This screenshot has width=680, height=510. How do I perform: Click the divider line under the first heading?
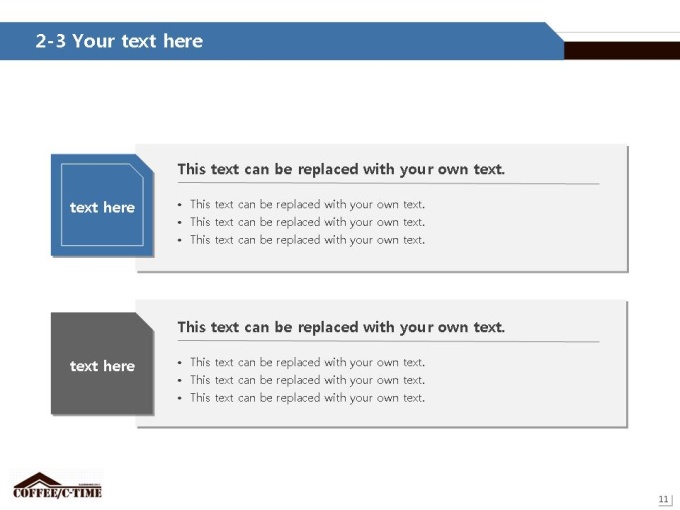389,183
